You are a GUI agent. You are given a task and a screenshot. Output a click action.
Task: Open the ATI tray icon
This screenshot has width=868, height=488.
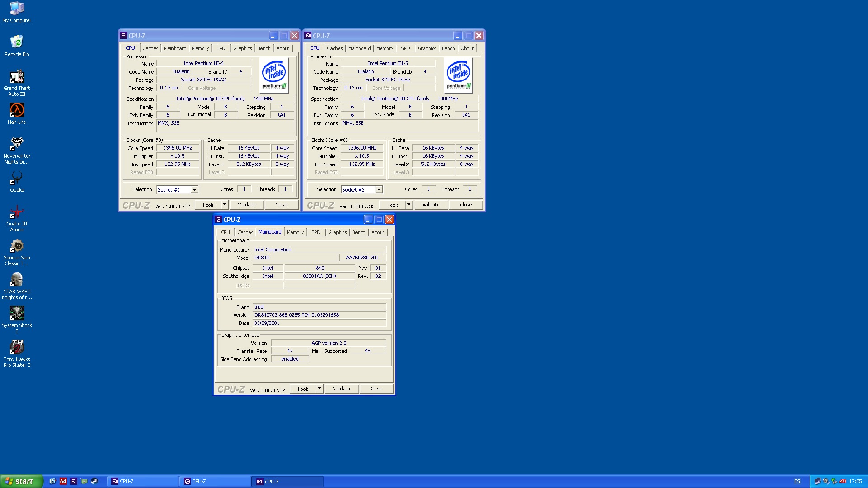tap(843, 481)
